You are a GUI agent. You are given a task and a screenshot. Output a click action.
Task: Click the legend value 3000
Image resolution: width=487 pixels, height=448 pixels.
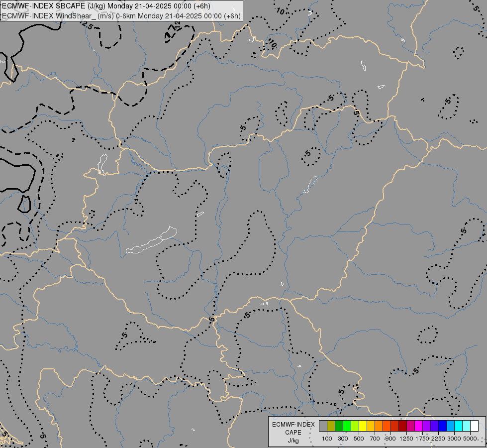tap(454, 439)
